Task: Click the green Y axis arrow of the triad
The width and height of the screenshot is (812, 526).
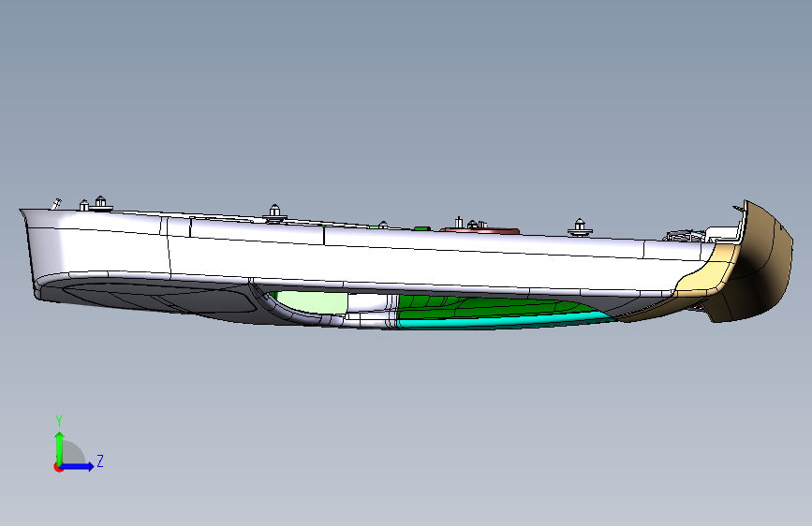Action: coord(60,447)
